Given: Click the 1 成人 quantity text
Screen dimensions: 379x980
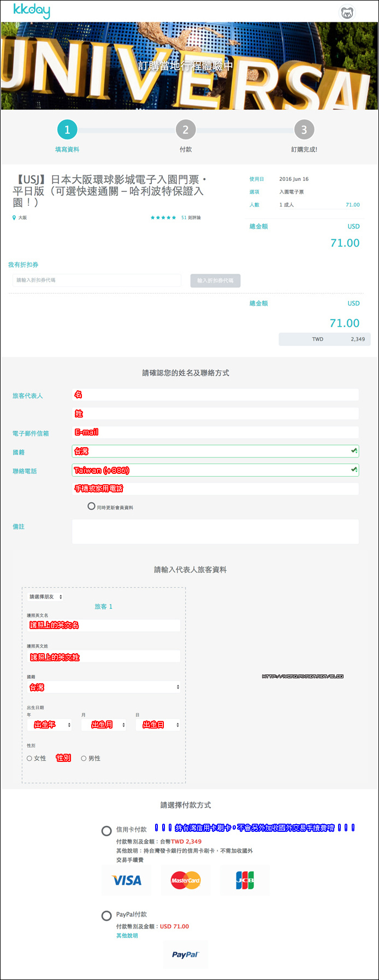Looking at the screenshot, I should [x=287, y=205].
